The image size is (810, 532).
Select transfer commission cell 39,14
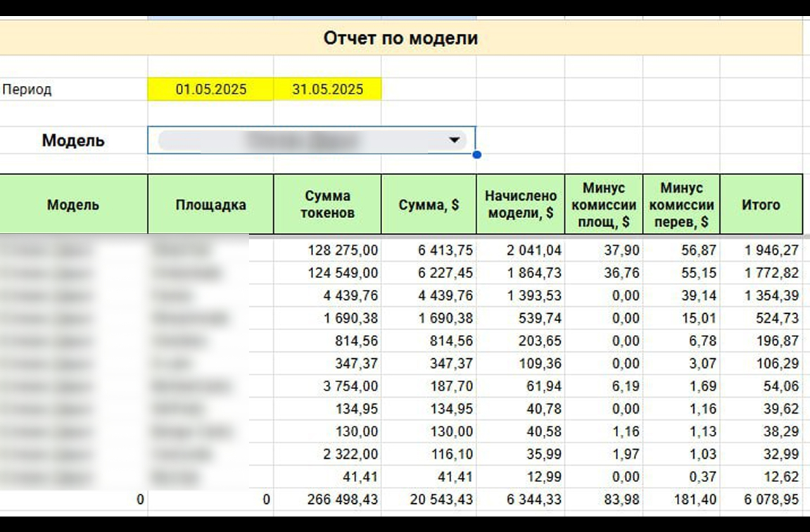pos(681,296)
